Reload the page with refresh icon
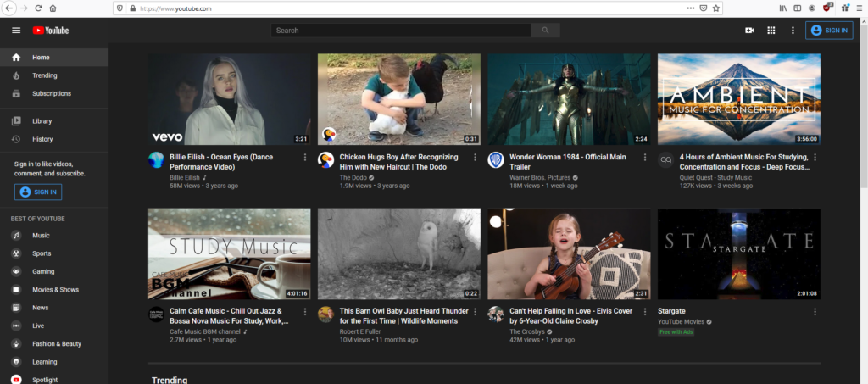Image resolution: width=868 pixels, height=384 pixels. (x=39, y=8)
